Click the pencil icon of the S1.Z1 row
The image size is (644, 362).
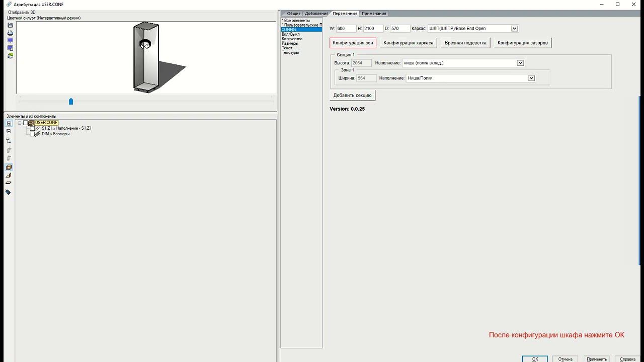coord(38,128)
